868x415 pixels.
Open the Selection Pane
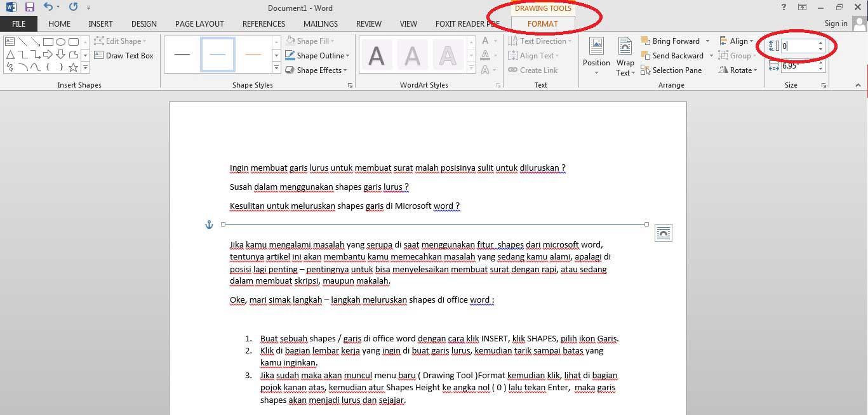671,70
